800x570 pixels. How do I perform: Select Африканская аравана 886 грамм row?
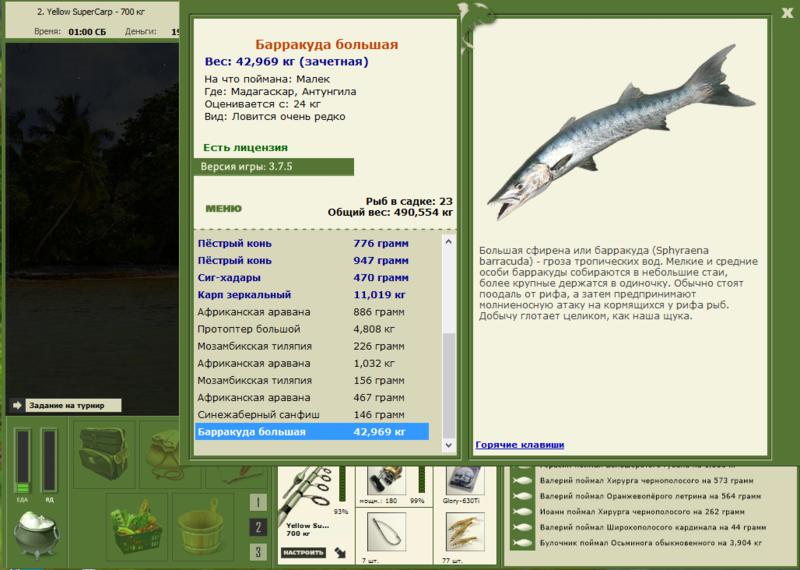[x=312, y=312]
